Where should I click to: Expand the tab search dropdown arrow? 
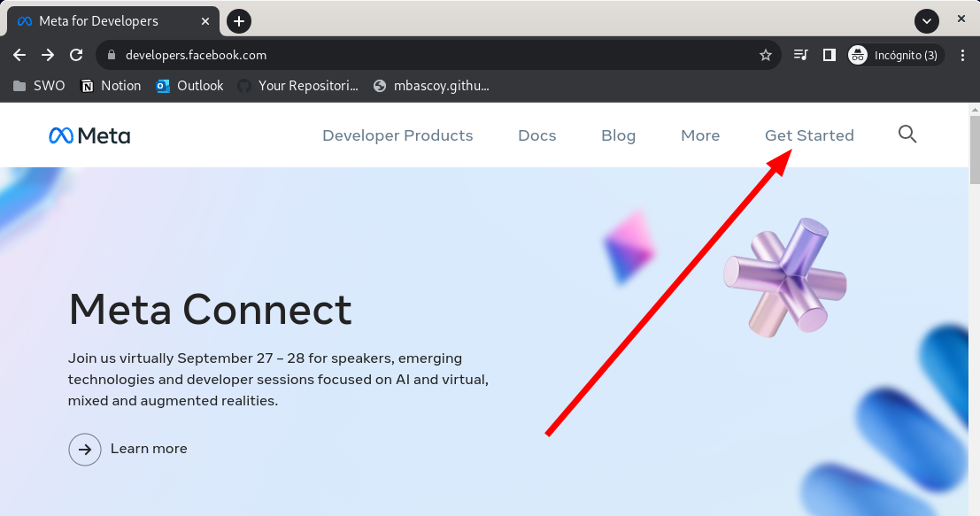point(927,21)
